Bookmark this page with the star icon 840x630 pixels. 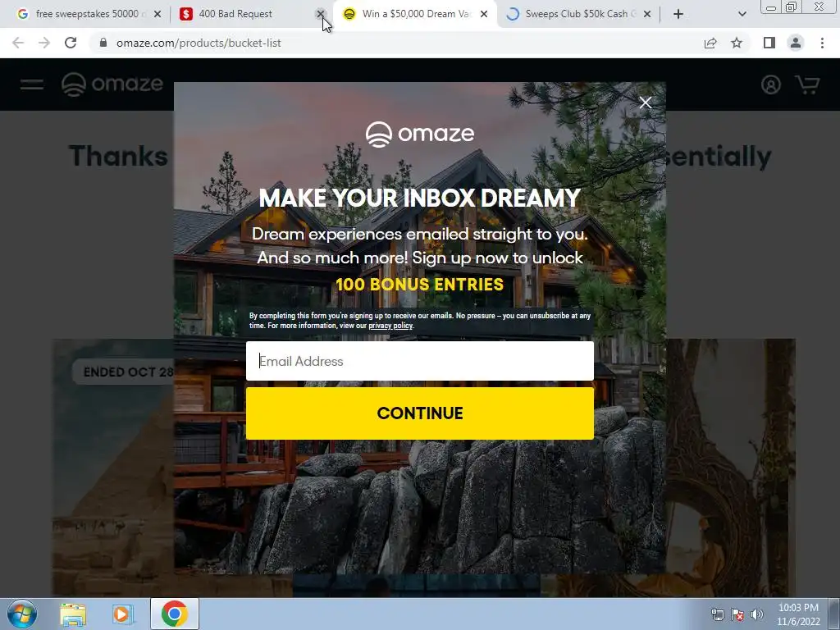(x=737, y=43)
